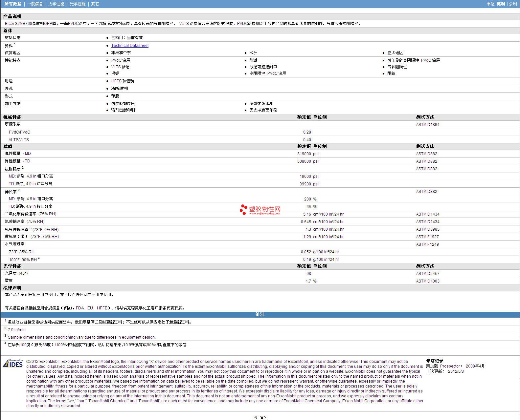Click ASTM D1894 test method
The image size is (520, 420).
pyautogui.click(x=428, y=125)
